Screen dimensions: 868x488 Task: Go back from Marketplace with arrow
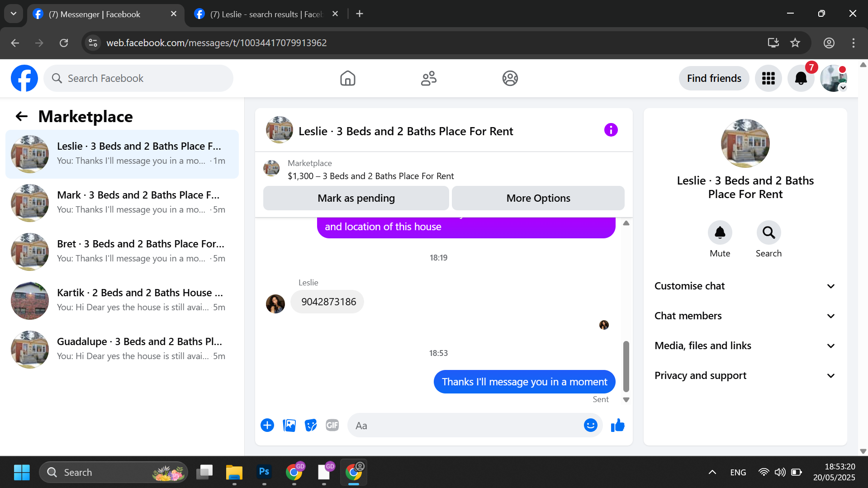pyautogui.click(x=22, y=117)
